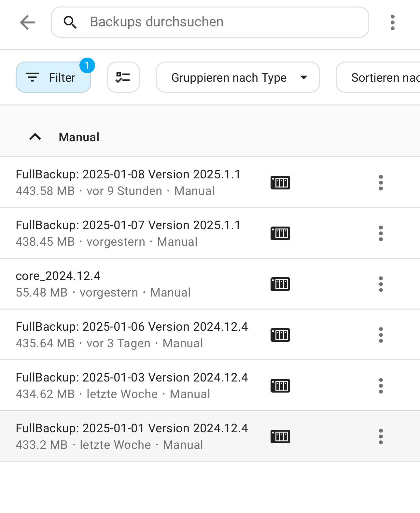Toggle selection mode checklist icon
The image size is (420, 513).
point(123,77)
